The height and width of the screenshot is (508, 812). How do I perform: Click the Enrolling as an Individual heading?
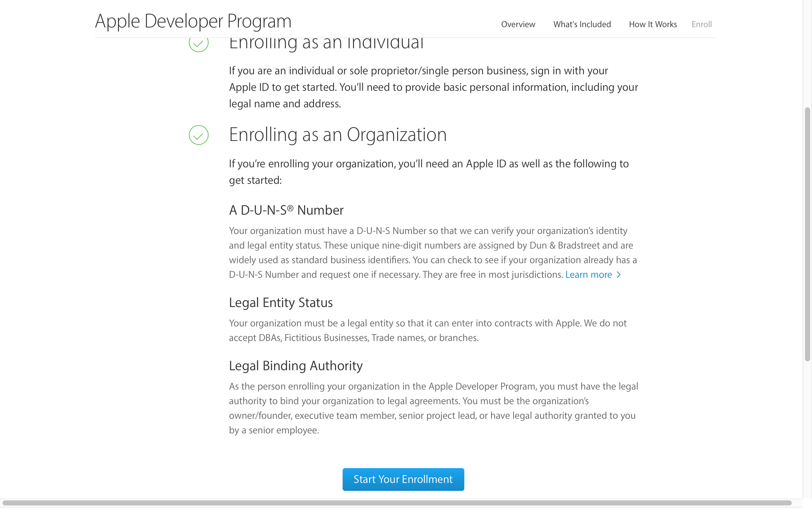point(326,43)
